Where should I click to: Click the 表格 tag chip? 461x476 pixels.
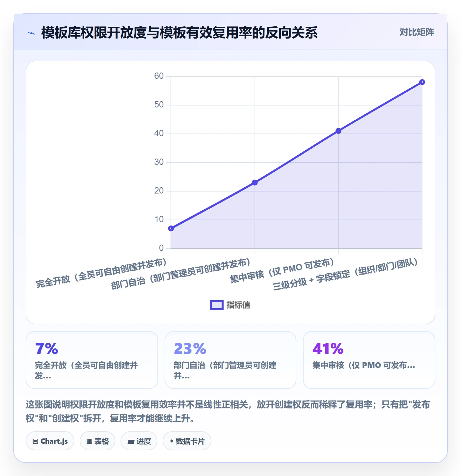pos(97,441)
